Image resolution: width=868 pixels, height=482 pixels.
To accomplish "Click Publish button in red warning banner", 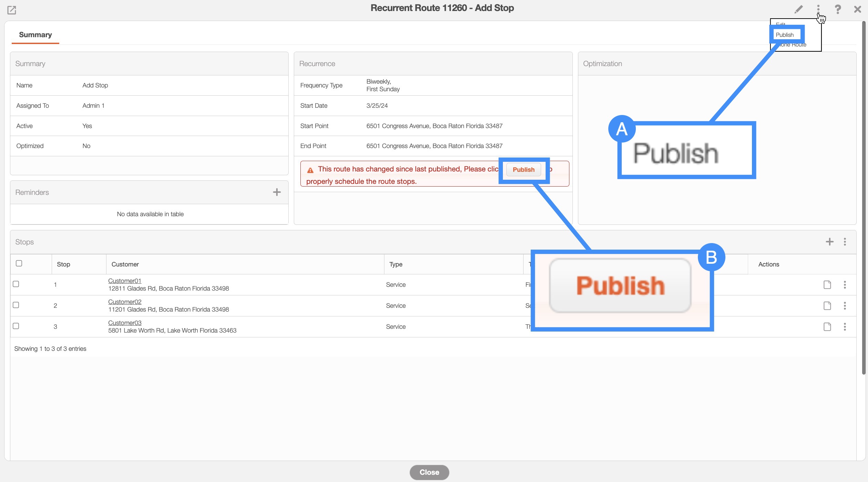I will (x=523, y=170).
